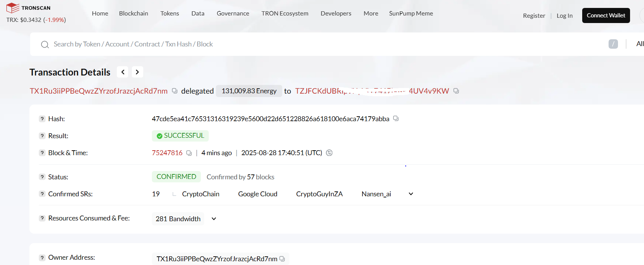Click the Register link
644x265 pixels.
coord(534,15)
